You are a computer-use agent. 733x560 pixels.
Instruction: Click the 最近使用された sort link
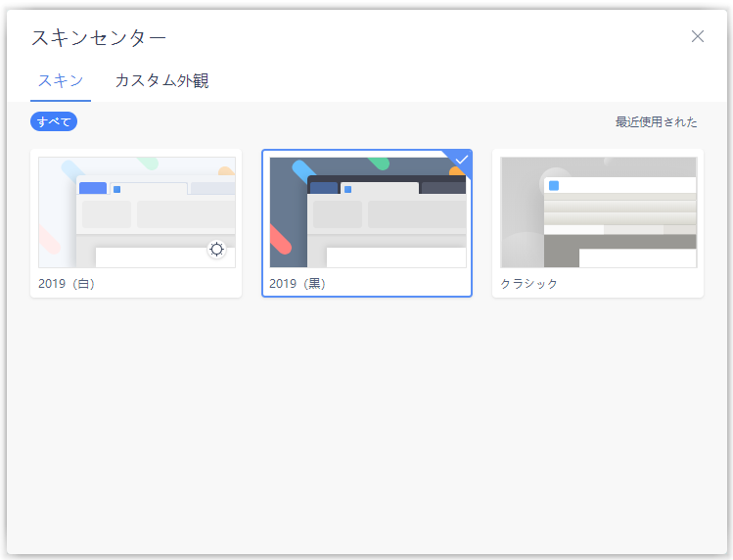coord(656,122)
